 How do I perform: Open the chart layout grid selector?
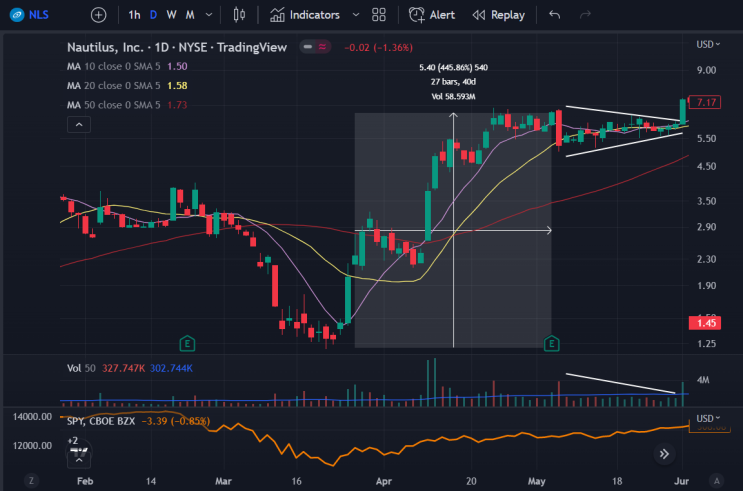coord(379,15)
